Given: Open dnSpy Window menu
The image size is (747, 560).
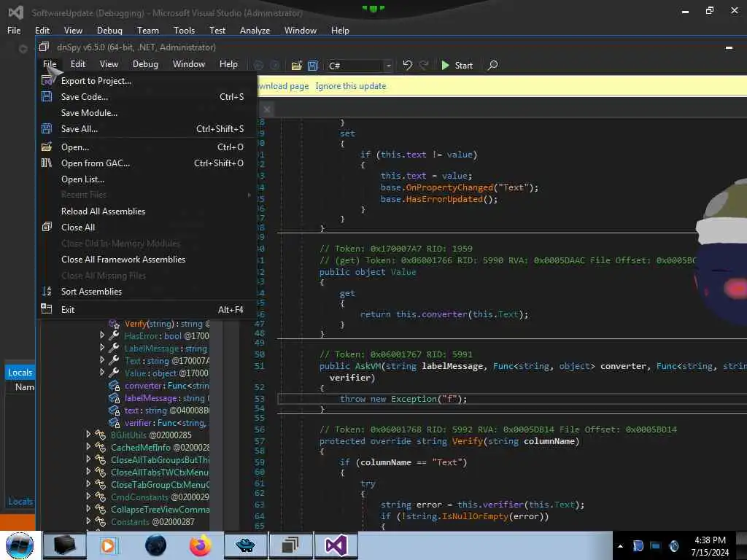Looking at the screenshot, I should tap(189, 64).
